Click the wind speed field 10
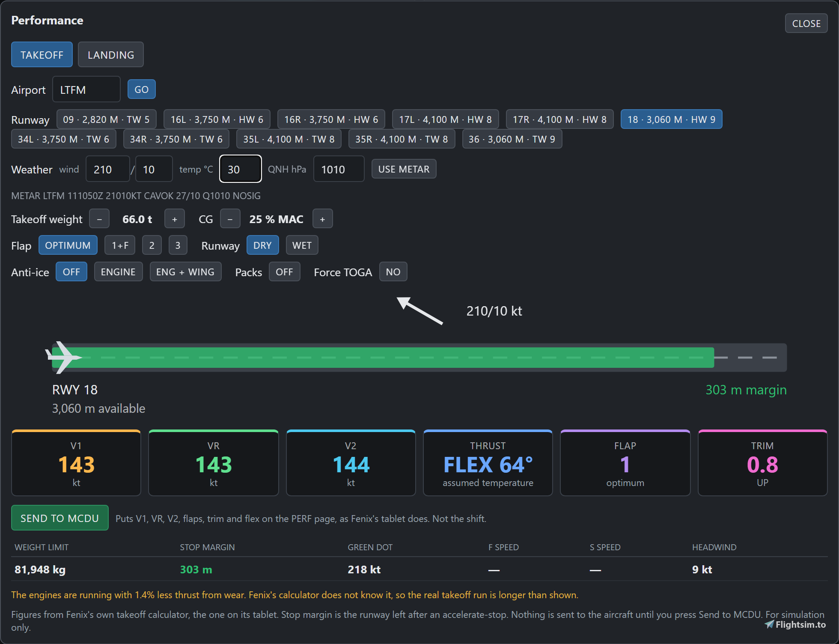This screenshot has height=644, width=839. click(x=154, y=169)
